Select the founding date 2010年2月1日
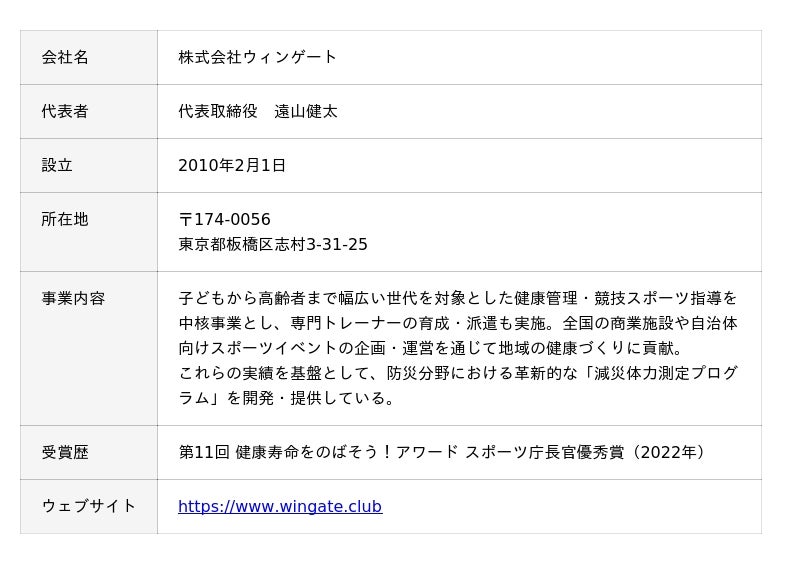This screenshot has width=800, height=564. 232,166
